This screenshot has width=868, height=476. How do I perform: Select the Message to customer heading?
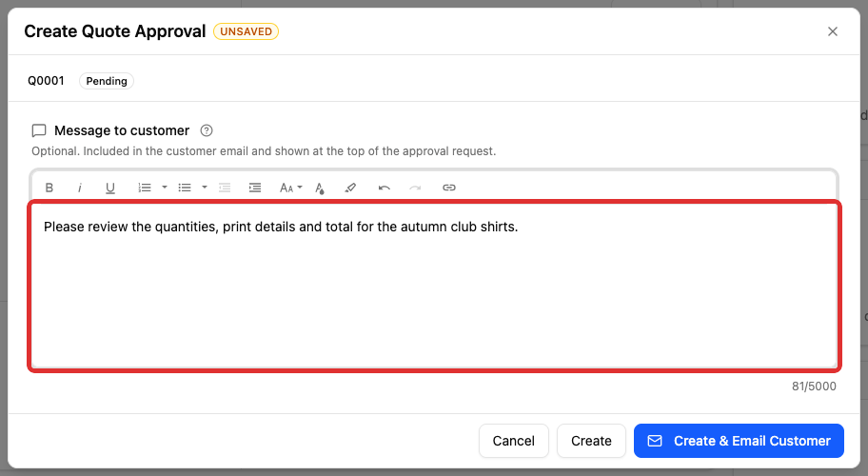tap(122, 130)
